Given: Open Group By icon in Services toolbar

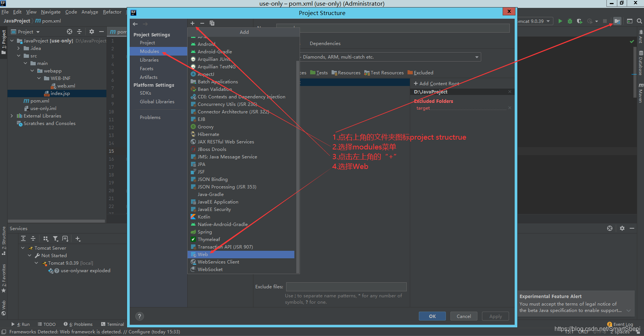Looking at the screenshot, I should [46, 238].
